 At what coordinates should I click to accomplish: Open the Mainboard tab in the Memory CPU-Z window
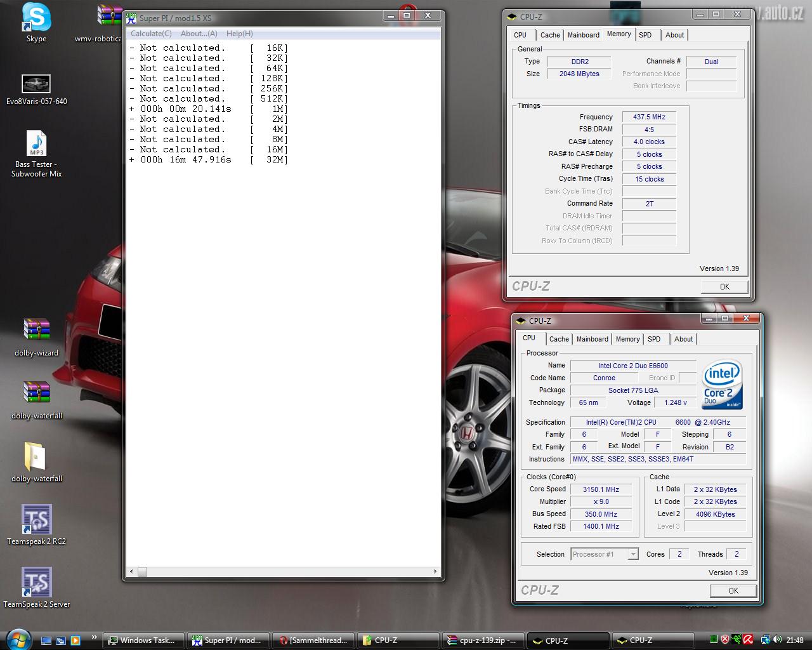click(583, 35)
